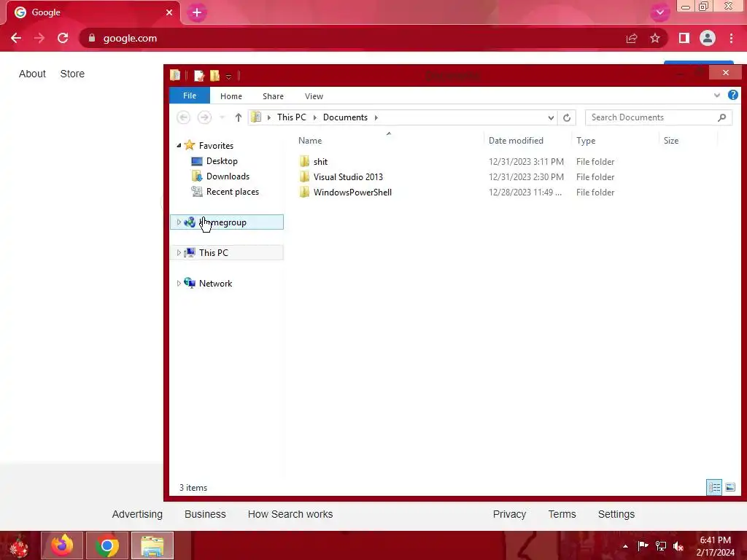Open the Privacy footer link
The width and height of the screenshot is (747, 560).
pos(509,514)
